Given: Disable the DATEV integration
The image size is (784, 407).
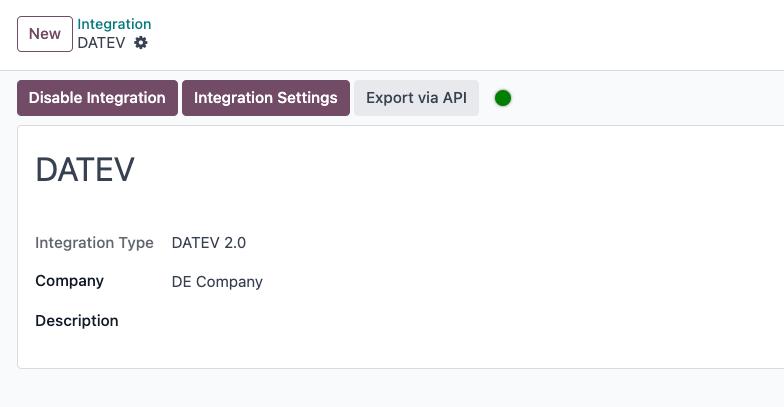Looking at the screenshot, I should point(98,98).
